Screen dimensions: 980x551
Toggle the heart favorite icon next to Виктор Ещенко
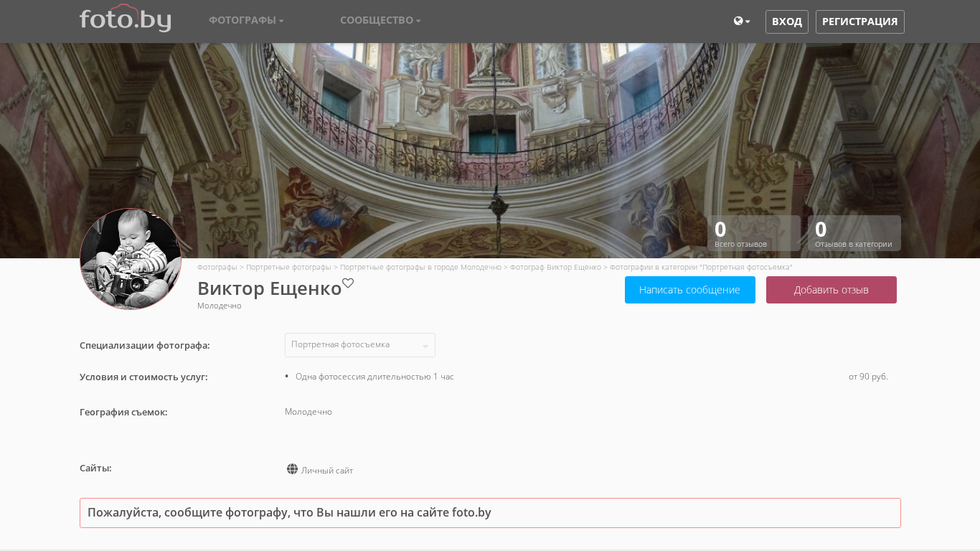(348, 283)
